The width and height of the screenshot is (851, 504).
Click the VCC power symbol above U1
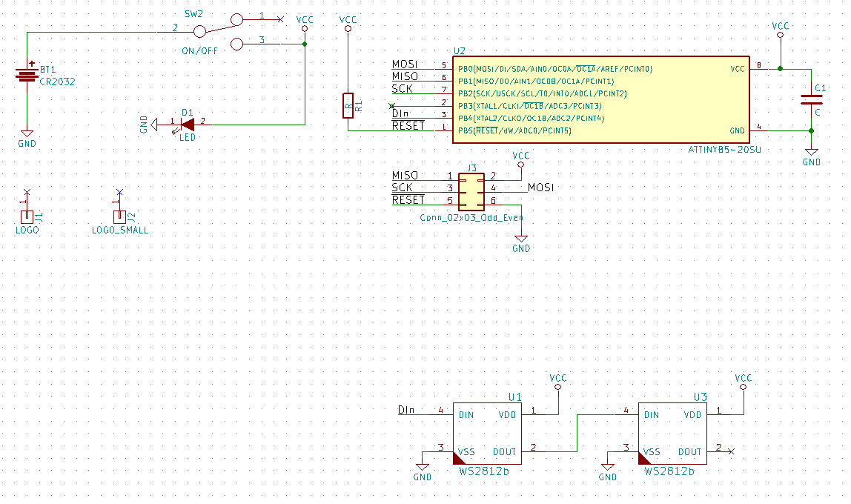[558, 382]
